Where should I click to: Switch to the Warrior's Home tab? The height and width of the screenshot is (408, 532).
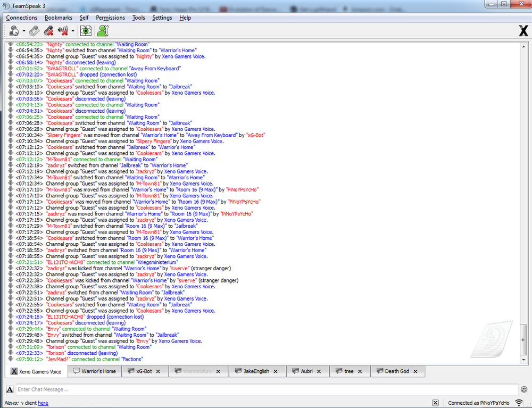[95, 371]
